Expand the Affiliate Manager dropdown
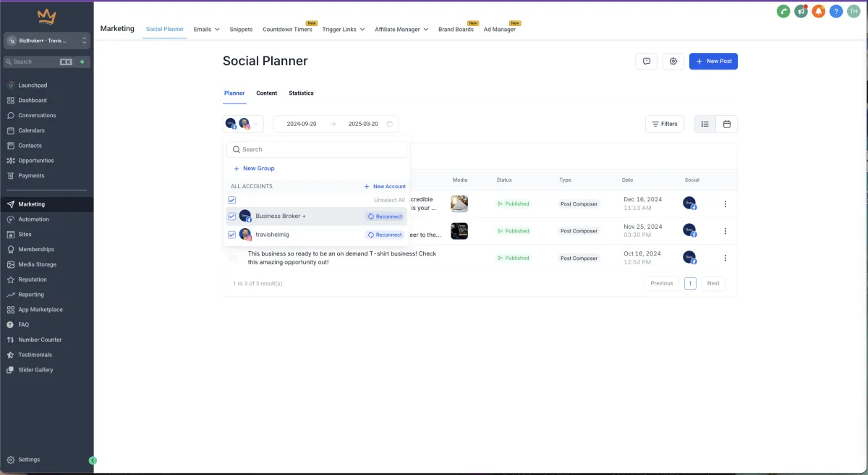Image resolution: width=868 pixels, height=475 pixels. (401, 30)
